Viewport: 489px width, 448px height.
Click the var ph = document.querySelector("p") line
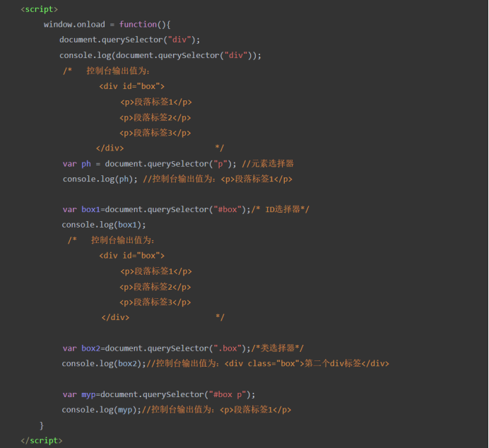178,164
